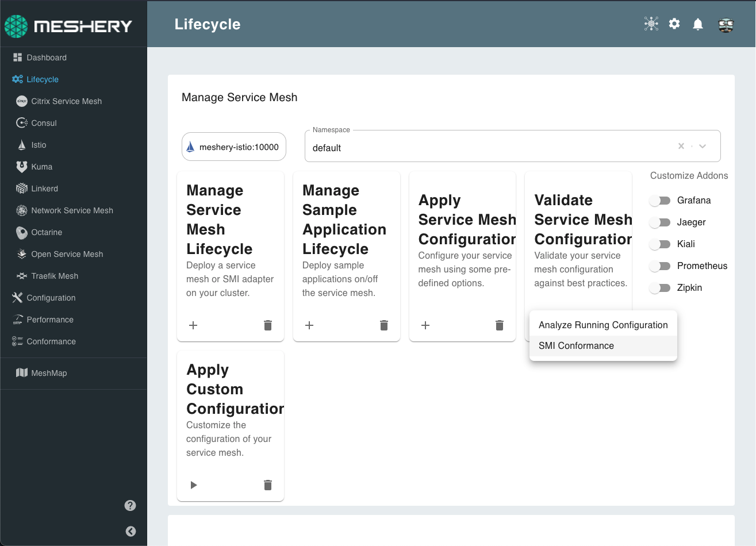This screenshot has width=756, height=546.
Task: Choose SMI Conformance from the menu
Action: pyautogui.click(x=603, y=345)
